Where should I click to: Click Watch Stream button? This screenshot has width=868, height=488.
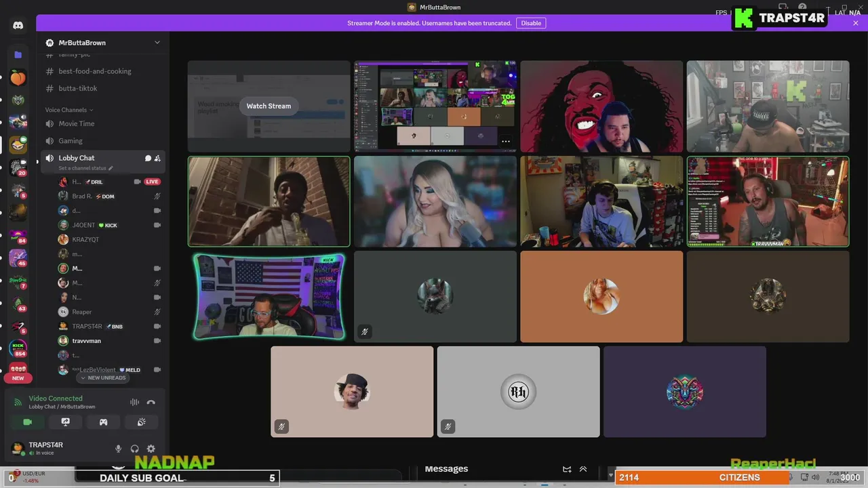click(269, 106)
